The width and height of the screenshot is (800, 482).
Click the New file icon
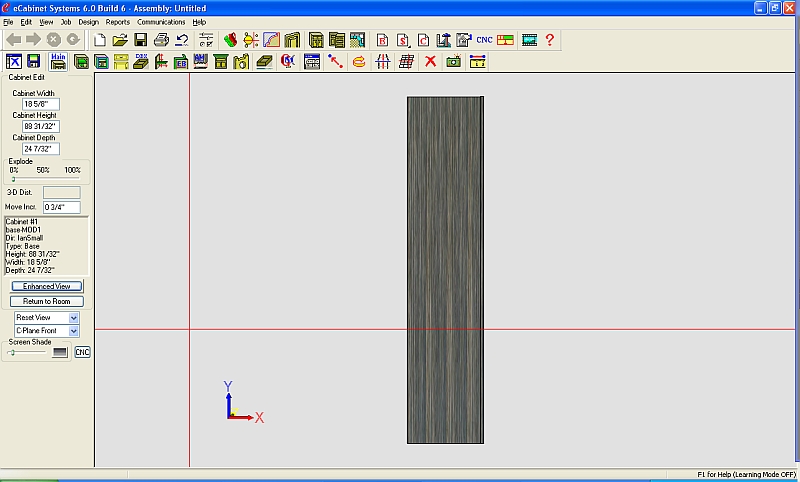100,40
